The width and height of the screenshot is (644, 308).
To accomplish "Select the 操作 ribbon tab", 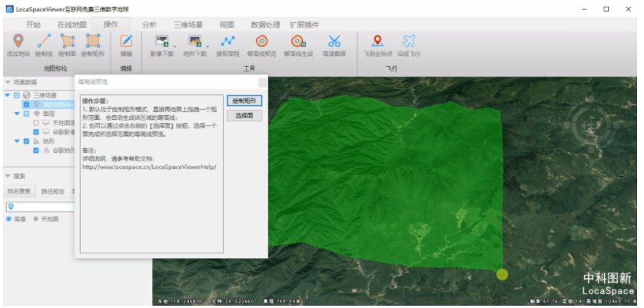I will pos(111,25).
